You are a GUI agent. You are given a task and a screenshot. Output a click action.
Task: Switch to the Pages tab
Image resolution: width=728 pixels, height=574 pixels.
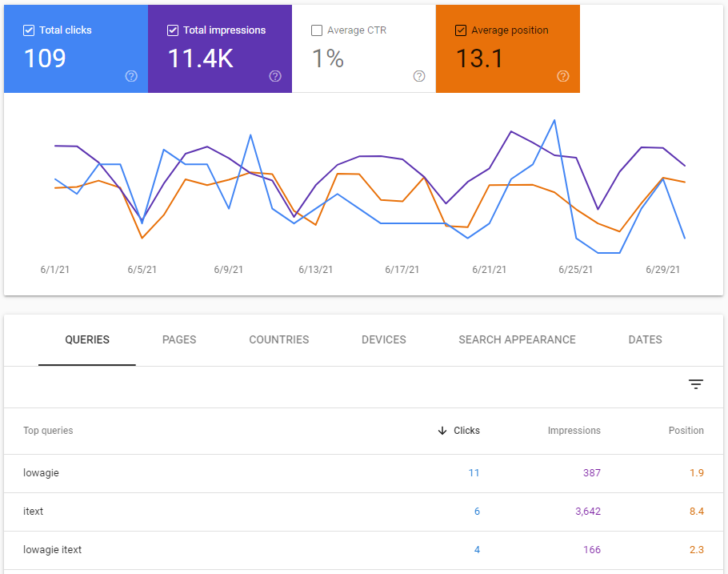point(179,339)
